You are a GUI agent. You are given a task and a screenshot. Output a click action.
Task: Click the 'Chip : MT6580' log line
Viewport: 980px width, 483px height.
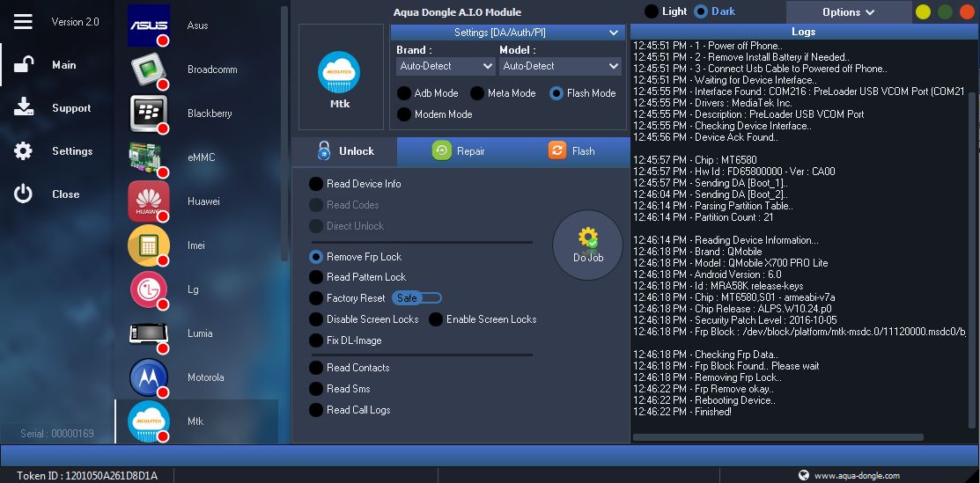(x=695, y=160)
